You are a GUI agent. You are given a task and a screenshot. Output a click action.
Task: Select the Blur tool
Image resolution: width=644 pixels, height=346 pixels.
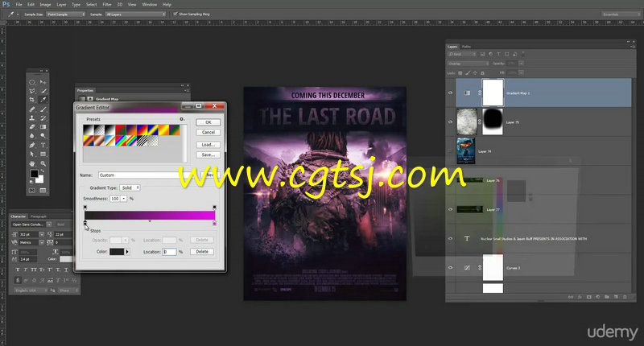coord(32,136)
